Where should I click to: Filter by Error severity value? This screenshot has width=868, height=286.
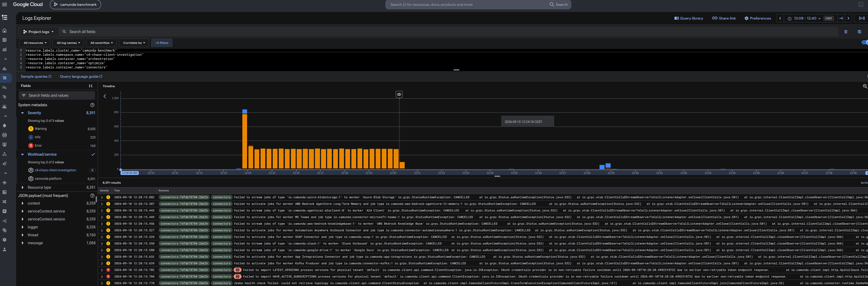[x=38, y=146]
